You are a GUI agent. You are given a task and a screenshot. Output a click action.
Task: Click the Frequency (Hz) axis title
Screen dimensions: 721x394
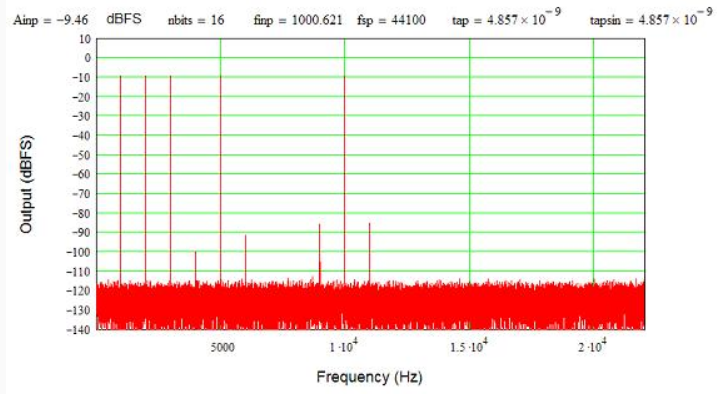[x=369, y=377]
